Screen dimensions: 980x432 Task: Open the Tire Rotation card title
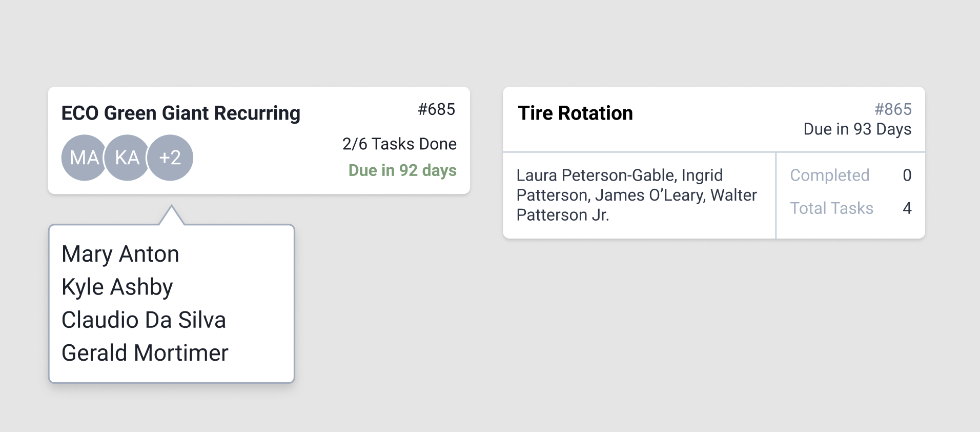tap(575, 113)
